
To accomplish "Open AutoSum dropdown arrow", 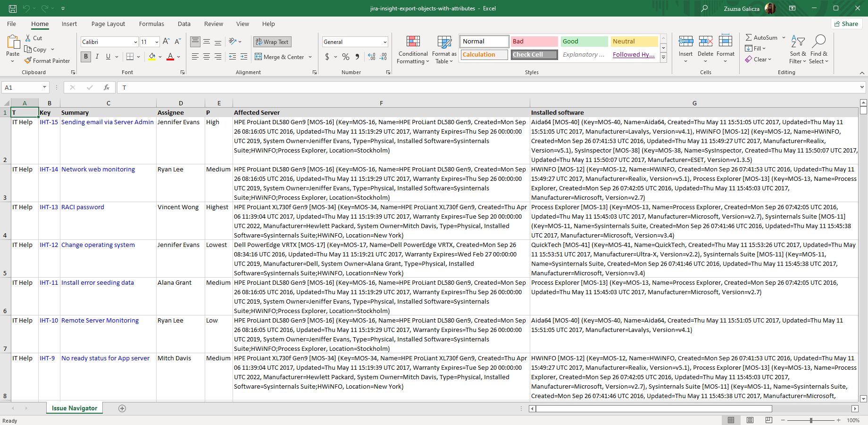I will point(784,37).
